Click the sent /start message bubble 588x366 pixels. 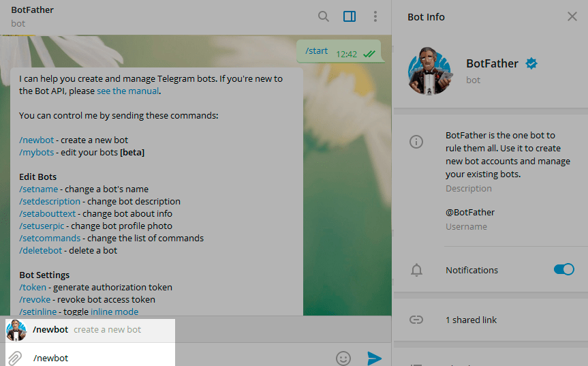(339, 51)
